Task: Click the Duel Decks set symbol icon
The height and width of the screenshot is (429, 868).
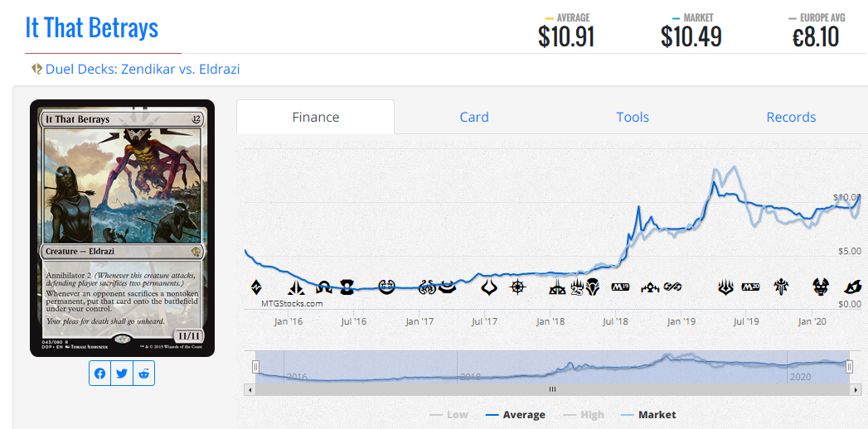Action: pos(36,69)
